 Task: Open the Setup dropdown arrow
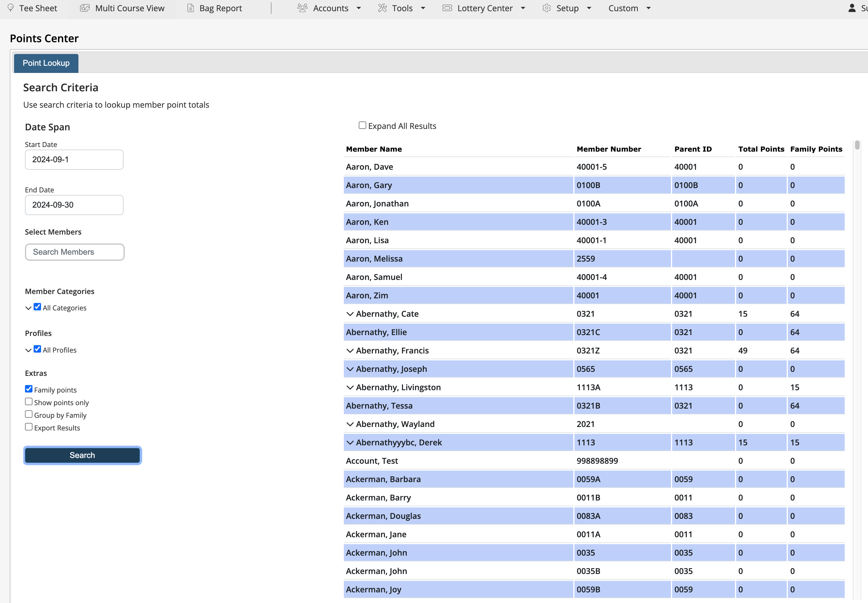coord(589,8)
